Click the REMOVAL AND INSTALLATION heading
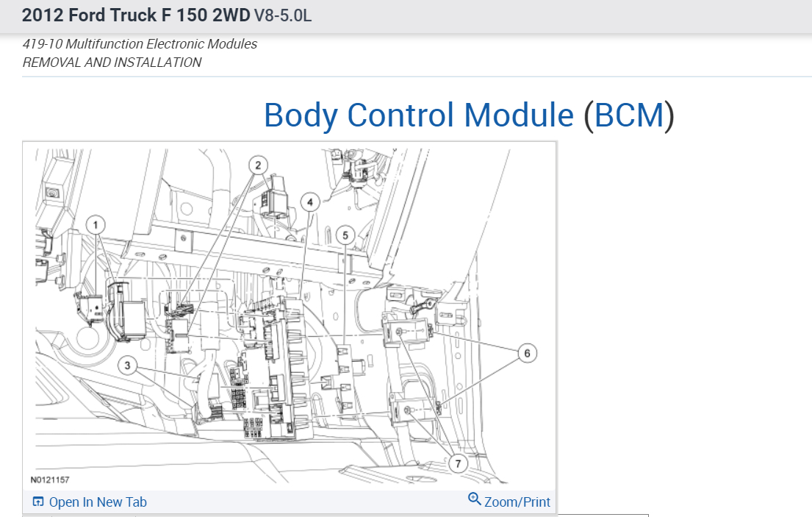The image size is (812, 517). point(112,63)
